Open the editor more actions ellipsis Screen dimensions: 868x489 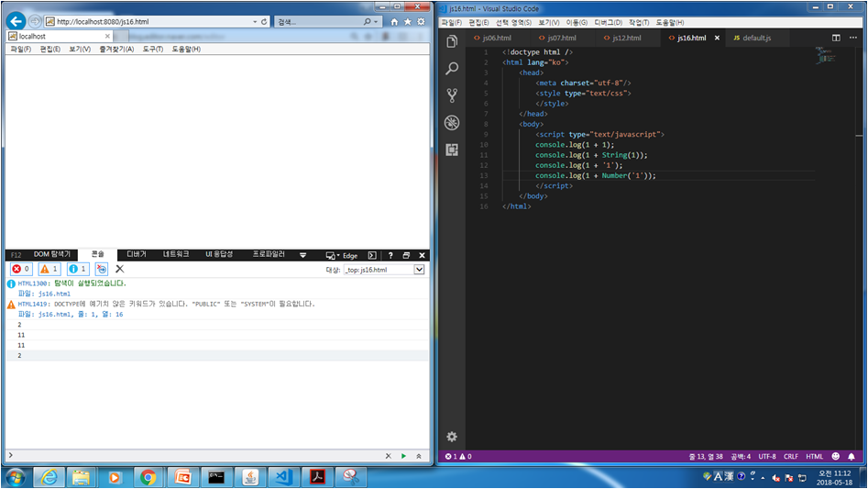pyautogui.click(x=853, y=38)
